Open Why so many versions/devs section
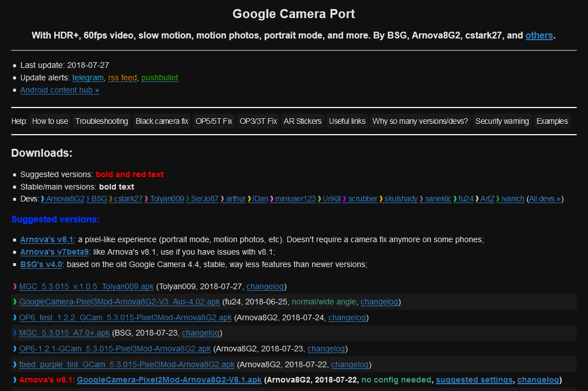The height and width of the screenshot is (391, 588). tap(421, 121)
